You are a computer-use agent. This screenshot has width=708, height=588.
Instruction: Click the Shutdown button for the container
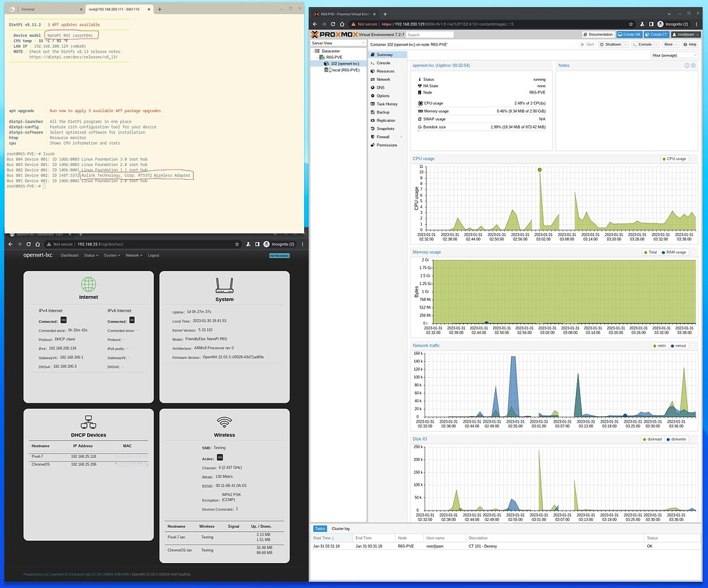tap(612, 44)
